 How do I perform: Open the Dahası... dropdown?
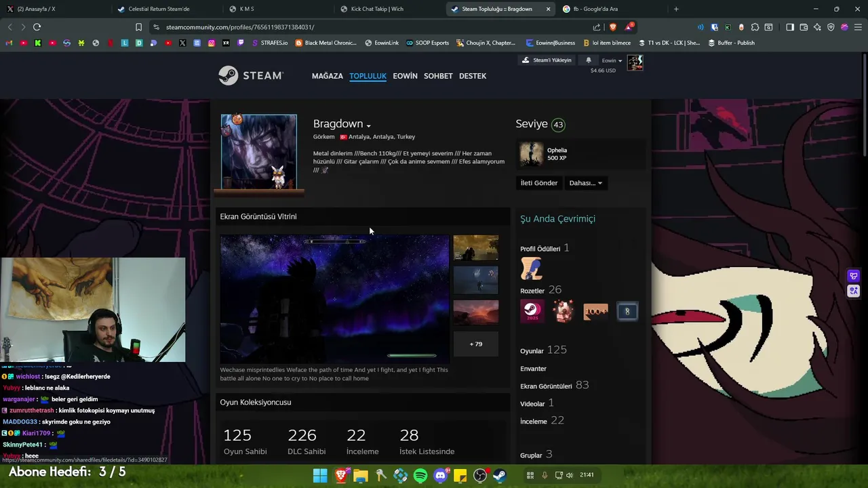586,183
